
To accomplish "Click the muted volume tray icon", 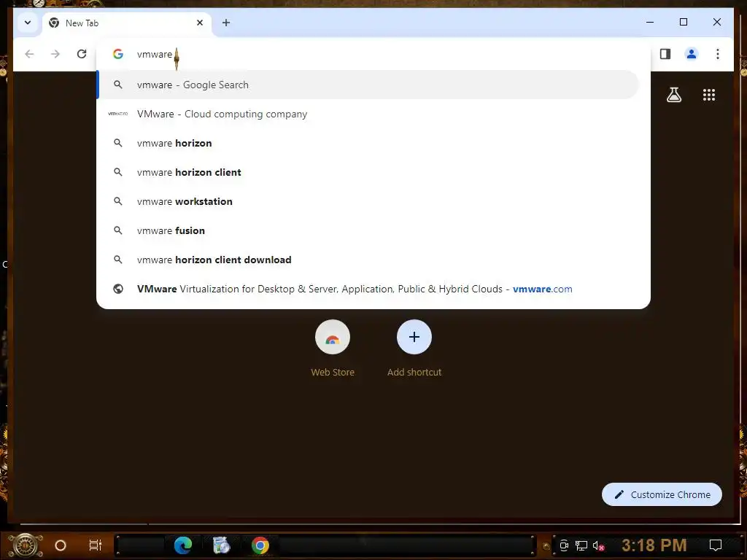I will (598, 545).
